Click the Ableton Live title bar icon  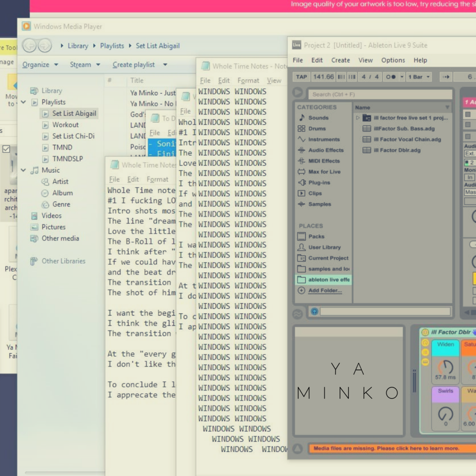[x=297, y=45]
